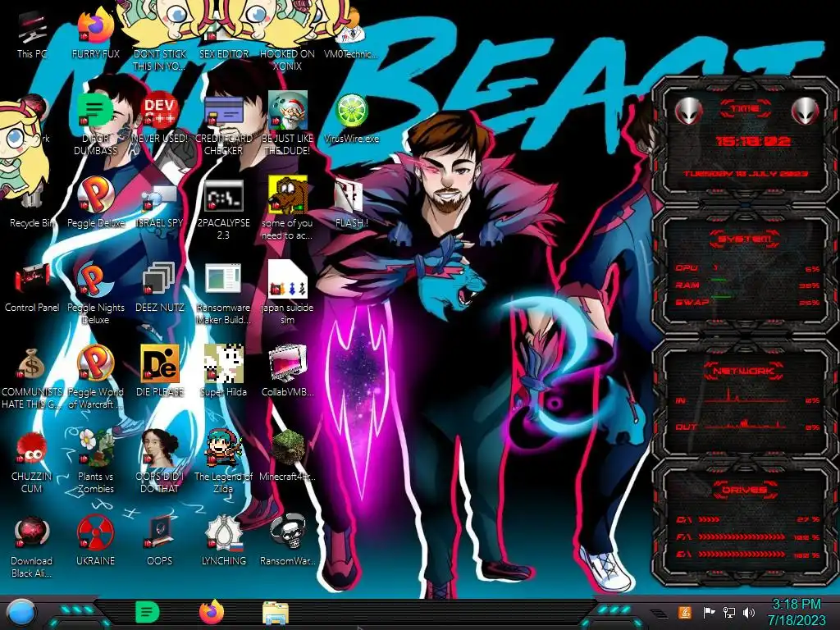Click the network OUT graph row
The image size is (840, 630).
coord(747,424)
